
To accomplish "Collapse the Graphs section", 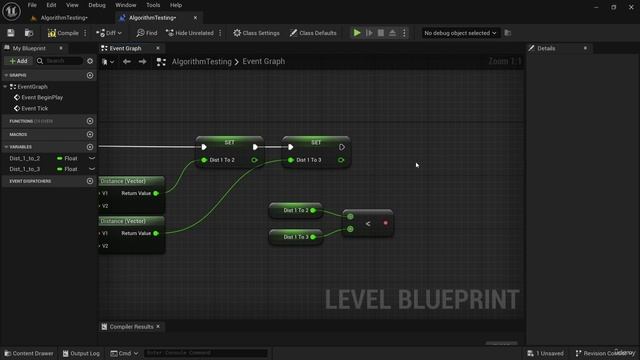I will coord(6,76).
